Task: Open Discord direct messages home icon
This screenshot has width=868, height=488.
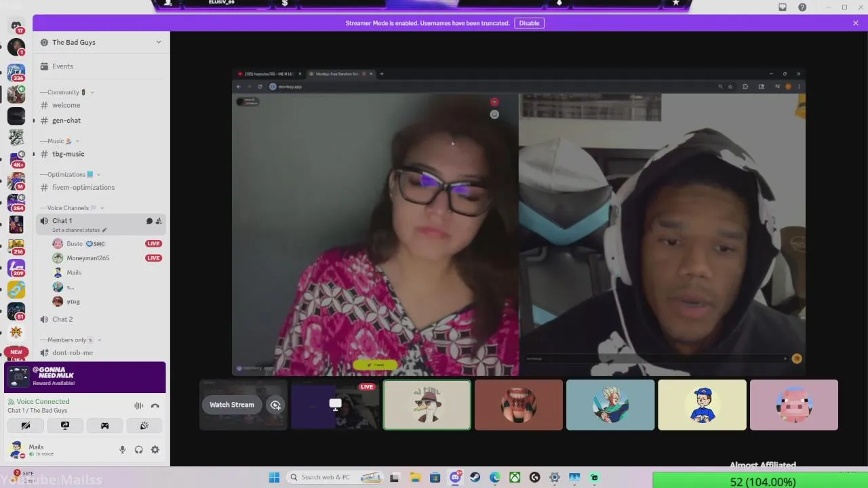Action: coord(16,26)
